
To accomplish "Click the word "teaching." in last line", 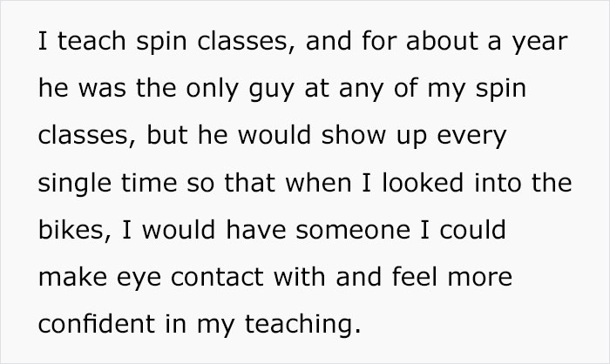I will coord(302,324).
